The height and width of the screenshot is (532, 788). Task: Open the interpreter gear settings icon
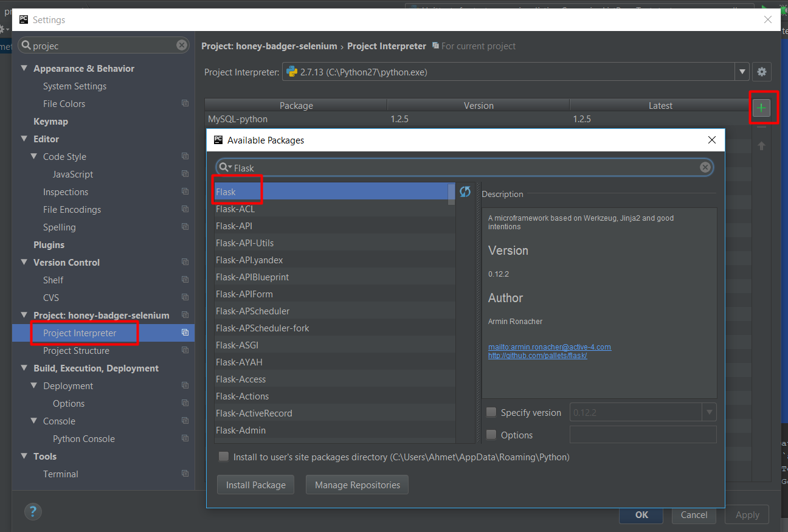pyautogui.click(x=761, y=72)
